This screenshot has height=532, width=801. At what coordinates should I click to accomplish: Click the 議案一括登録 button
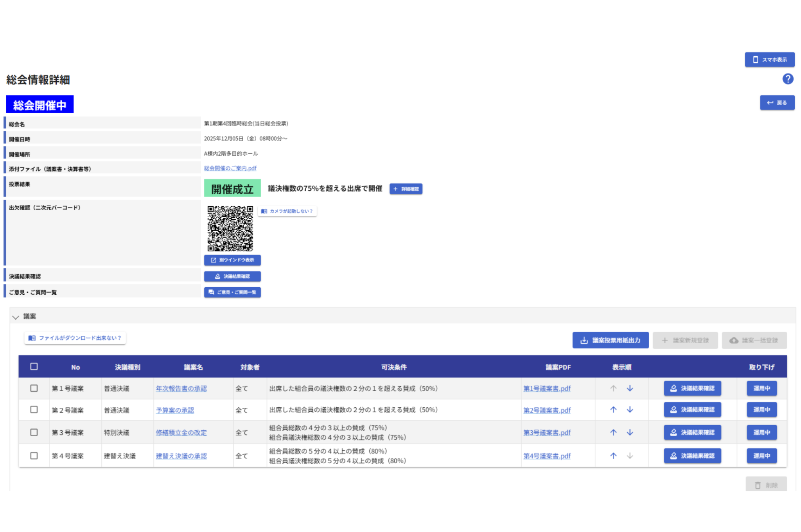[754, 340]
